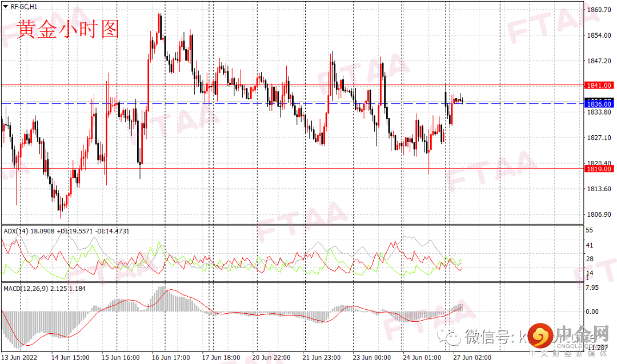
Task: Click the 13 Jun 2022 date label
Action: click(21, 358)
